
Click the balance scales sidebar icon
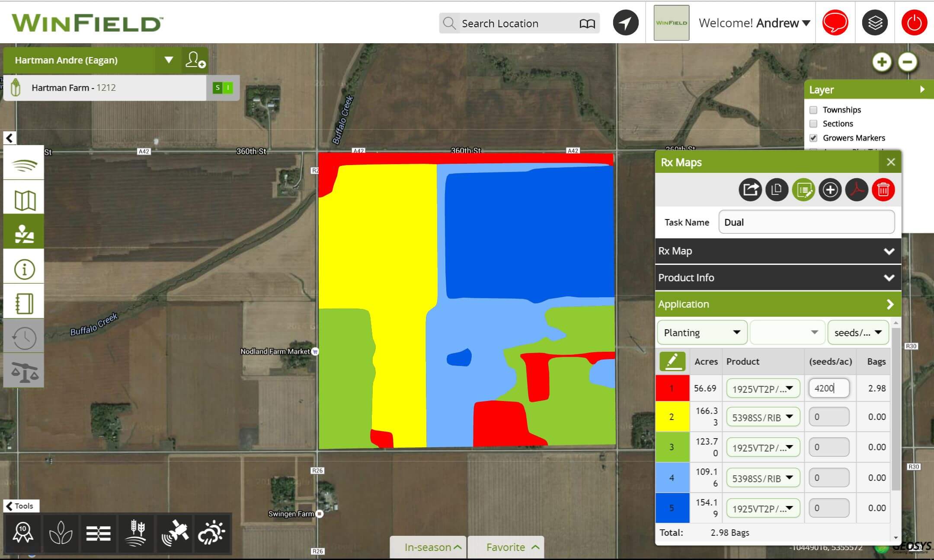pyautogui.click(x=24, y=371)
